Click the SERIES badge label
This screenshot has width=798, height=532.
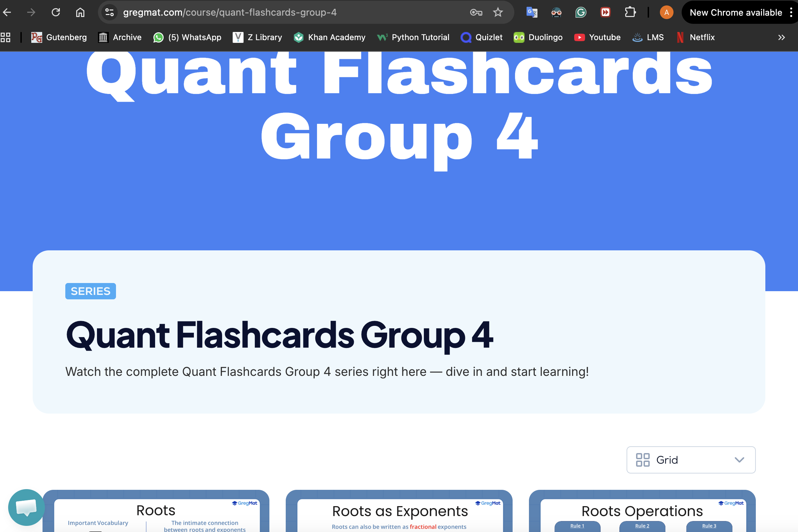pos(90,291)
